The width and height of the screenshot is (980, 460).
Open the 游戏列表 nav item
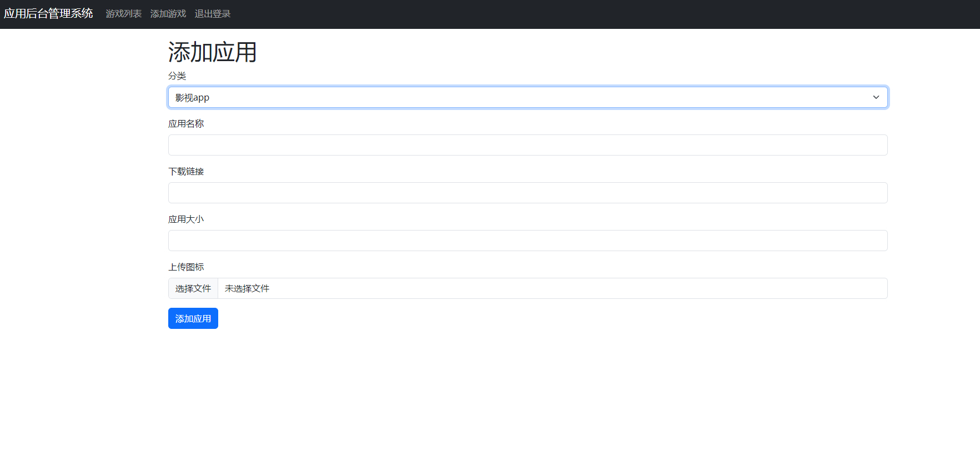(x=123, y=14)
